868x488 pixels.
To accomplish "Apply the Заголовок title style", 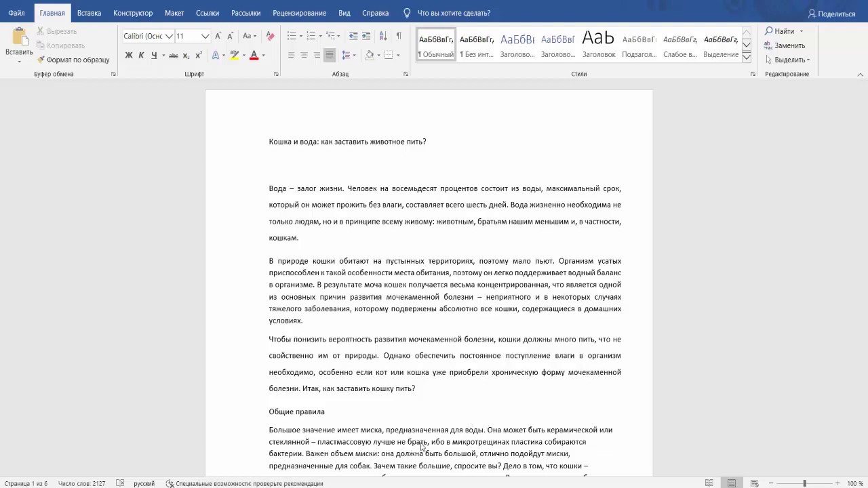I will (599, 45).
